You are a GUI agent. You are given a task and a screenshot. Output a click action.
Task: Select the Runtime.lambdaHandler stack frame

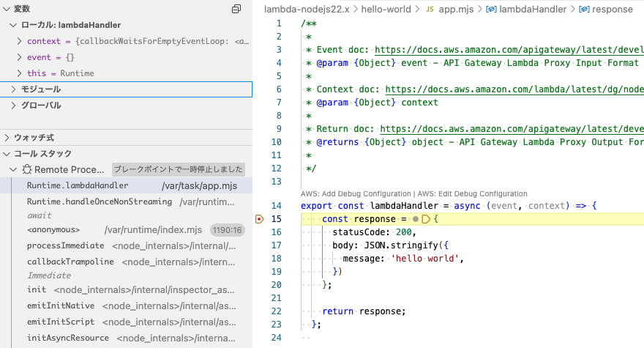pos(126,185)
